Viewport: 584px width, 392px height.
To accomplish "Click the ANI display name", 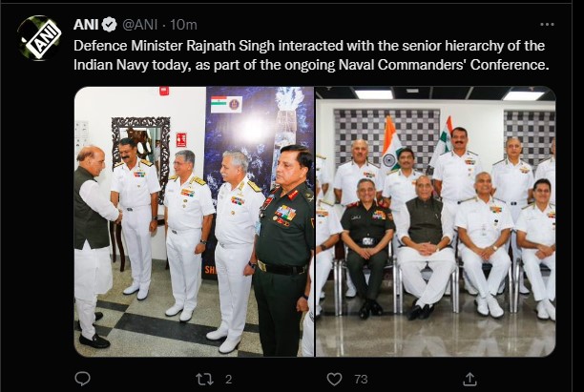I will click(86, 24).
